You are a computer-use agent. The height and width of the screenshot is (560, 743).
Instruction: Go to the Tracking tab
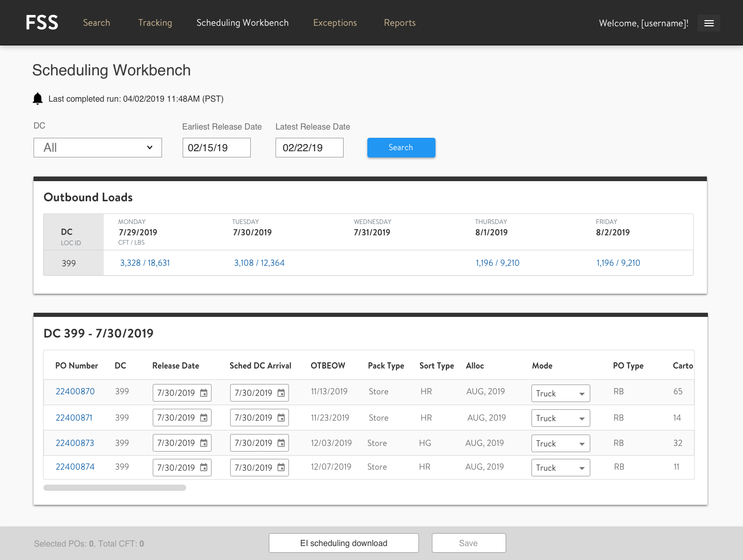[x=155, y=23]
